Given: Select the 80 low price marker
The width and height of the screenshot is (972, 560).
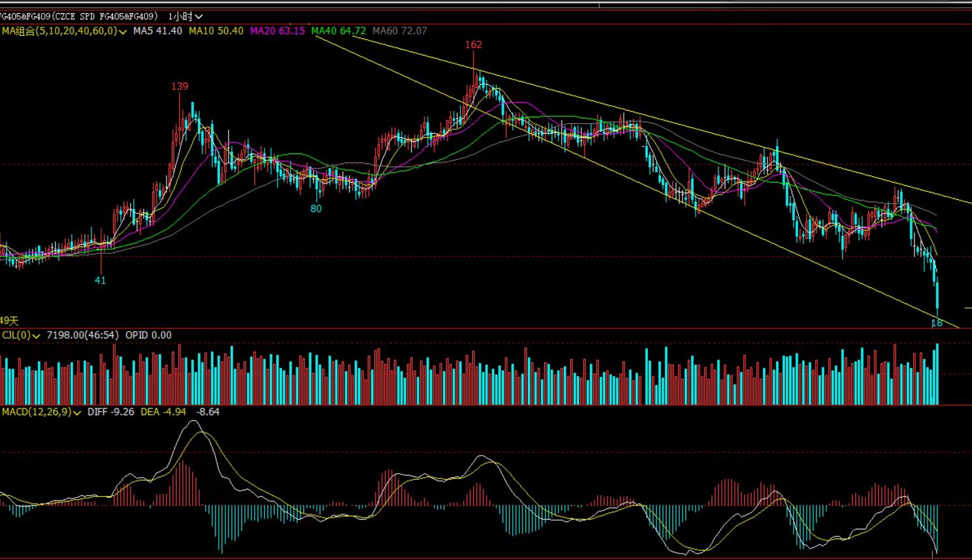Looking at the screenshot, I should pyautogui.click(x=316, y=209).
